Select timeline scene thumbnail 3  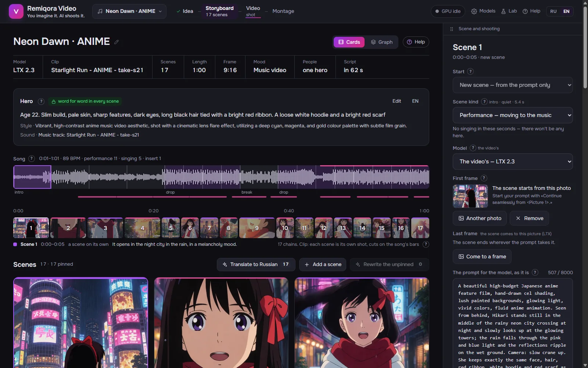pos(105,228)
